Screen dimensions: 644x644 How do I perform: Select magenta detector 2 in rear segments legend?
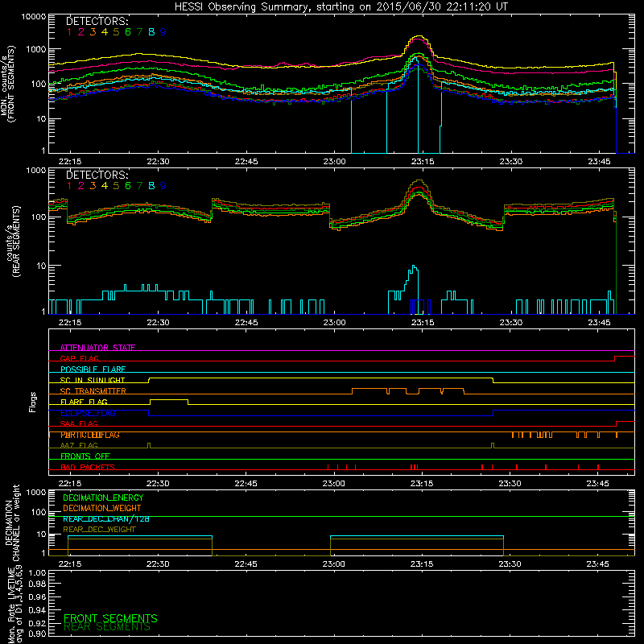81,186
